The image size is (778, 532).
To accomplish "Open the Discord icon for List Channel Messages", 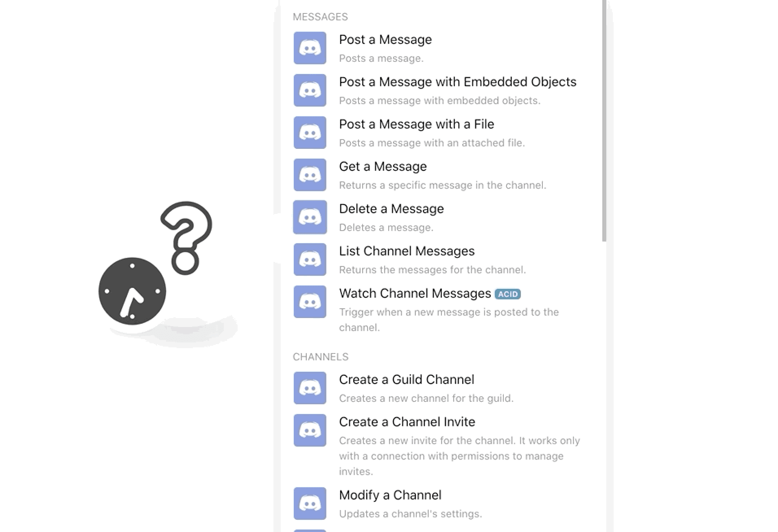I will tap(310, 259).
